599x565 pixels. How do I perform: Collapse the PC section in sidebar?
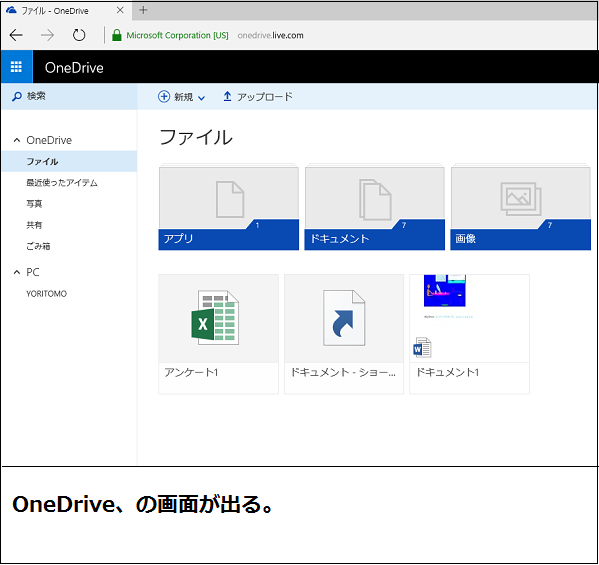[x=17, y=272]
